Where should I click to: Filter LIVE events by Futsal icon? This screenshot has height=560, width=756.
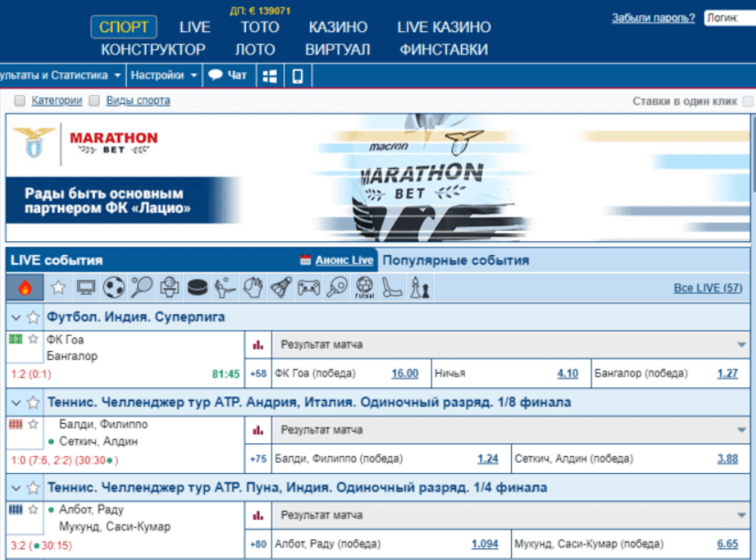[365, 288]
